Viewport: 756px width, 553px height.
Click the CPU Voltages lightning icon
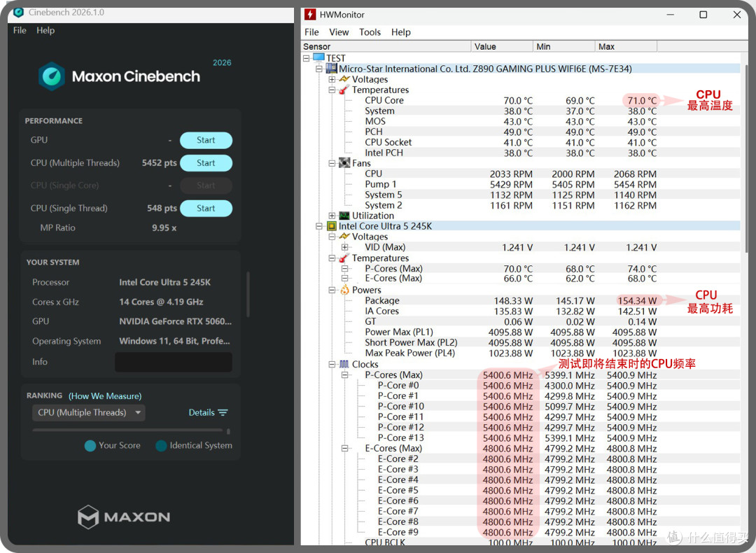tap(344, 236)
